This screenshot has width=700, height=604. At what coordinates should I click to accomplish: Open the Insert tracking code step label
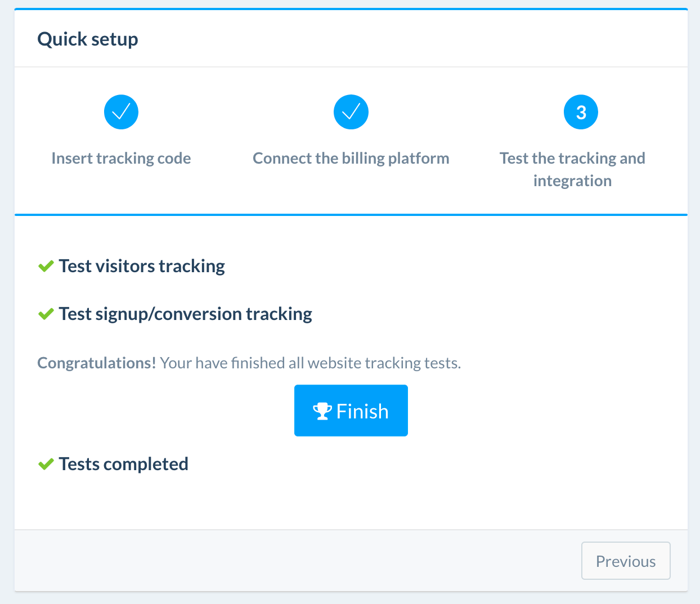tap(121, 159)
